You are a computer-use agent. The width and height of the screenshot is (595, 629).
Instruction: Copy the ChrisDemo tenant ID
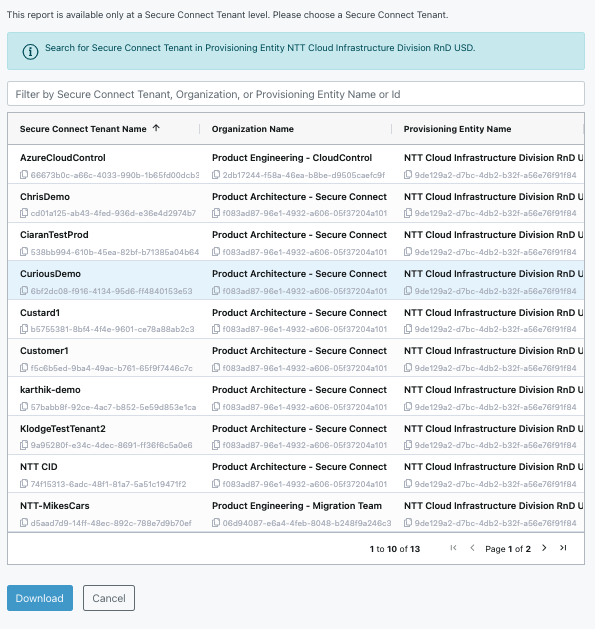[x=24, y=213]
